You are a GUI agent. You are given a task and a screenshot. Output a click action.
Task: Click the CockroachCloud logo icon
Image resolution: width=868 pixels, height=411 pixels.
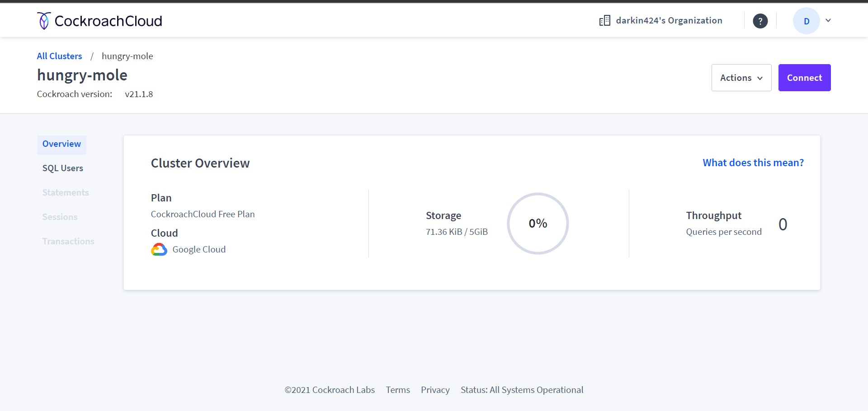[x=44, y=21]
